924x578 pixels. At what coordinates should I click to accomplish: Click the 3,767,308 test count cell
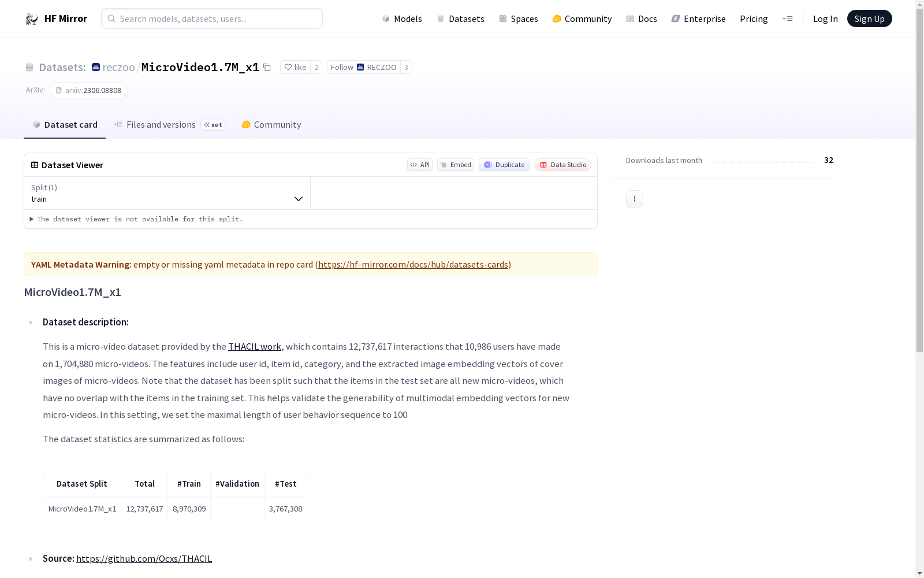click(285, 509)
